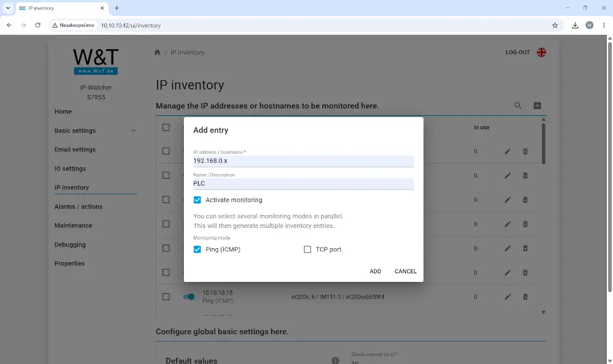The image size is (613, 364).
Task: Toggle monitoring switch for 10.10.10.15
Action: [x=189, y=297]
